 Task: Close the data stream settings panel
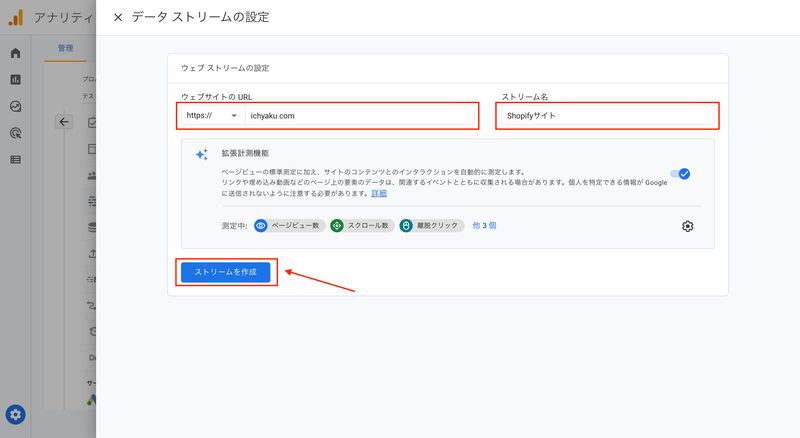click(x=118, y=17)
